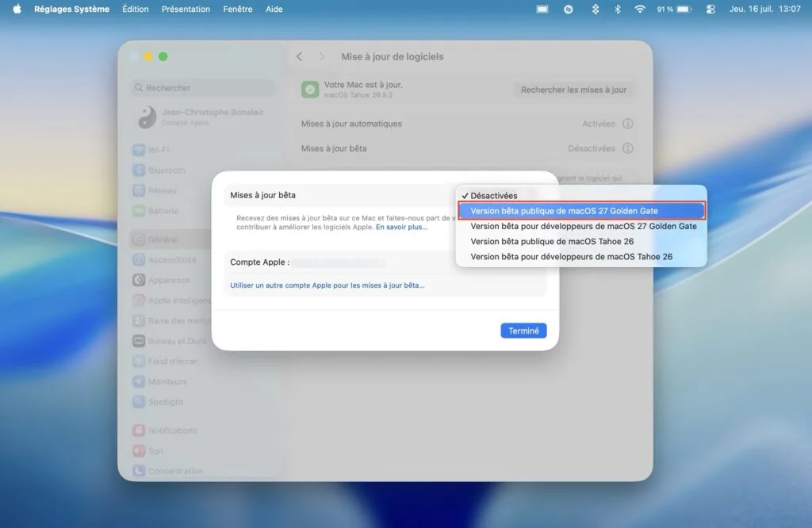Click the round Shazam-like icon in menu bar

click(x=568, y=9)
